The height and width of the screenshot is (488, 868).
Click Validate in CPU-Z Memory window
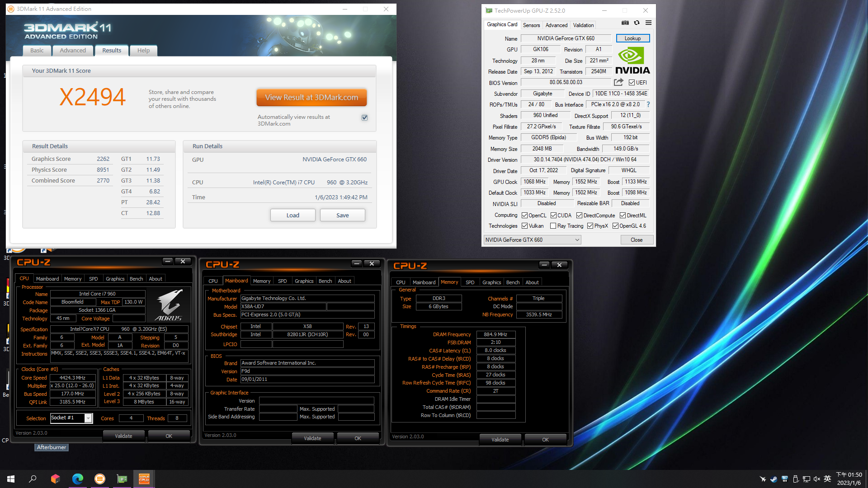(500, 440)
